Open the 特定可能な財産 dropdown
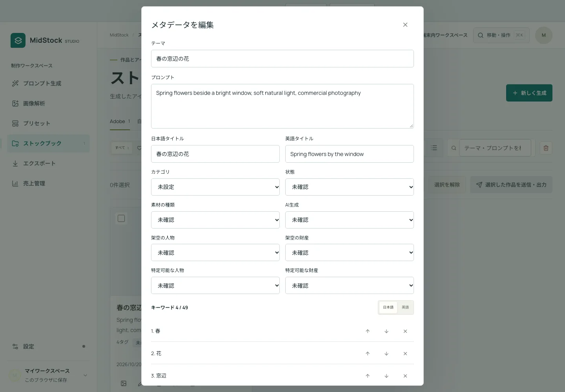This screenshot has width=565, height=392. tap(350, 285)
